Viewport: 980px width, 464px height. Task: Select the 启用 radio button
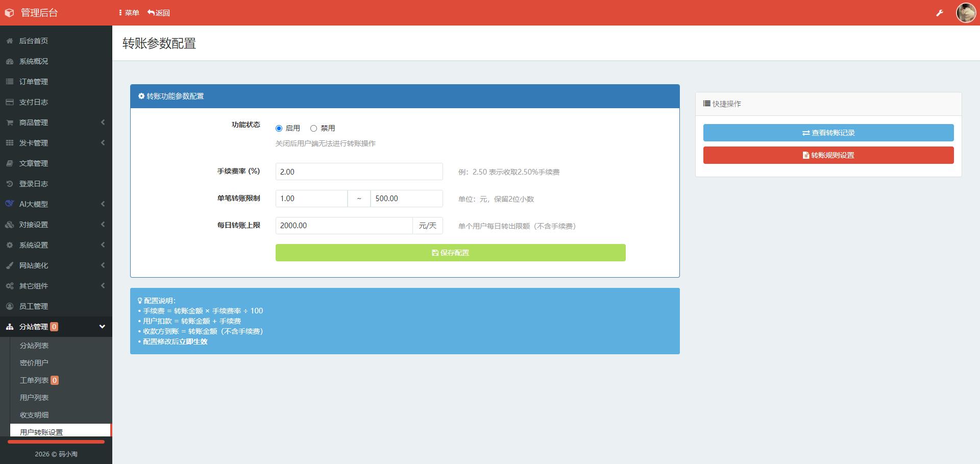click(279, 129)
